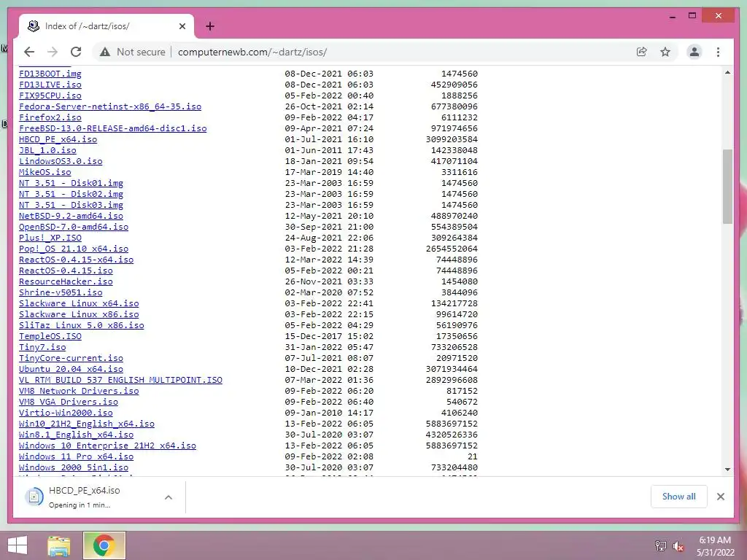The height and width of the screenshot is (560, 747).
Task: Download SliTaz Linux 5.0 x86.iso
Action: (82, 326)
